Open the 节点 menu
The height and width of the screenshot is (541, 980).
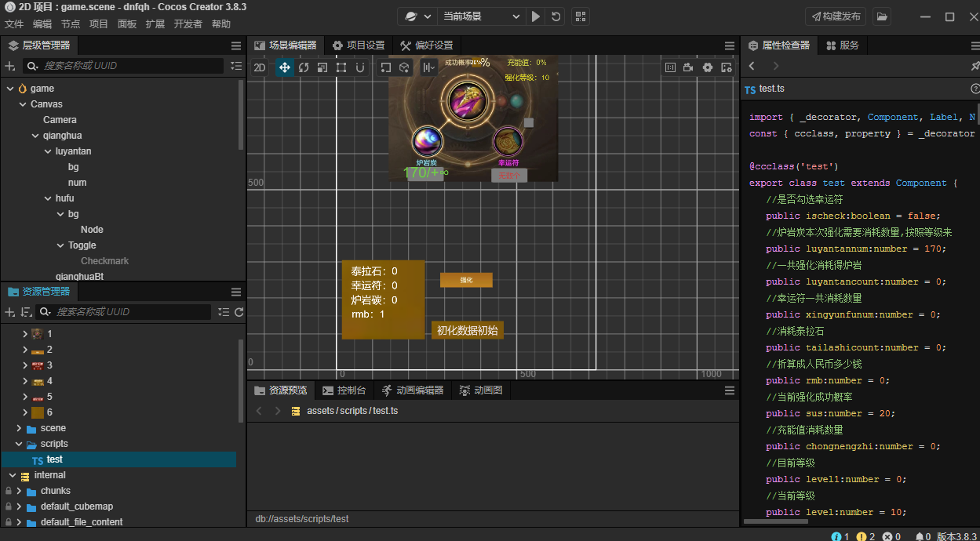(71, 24)
